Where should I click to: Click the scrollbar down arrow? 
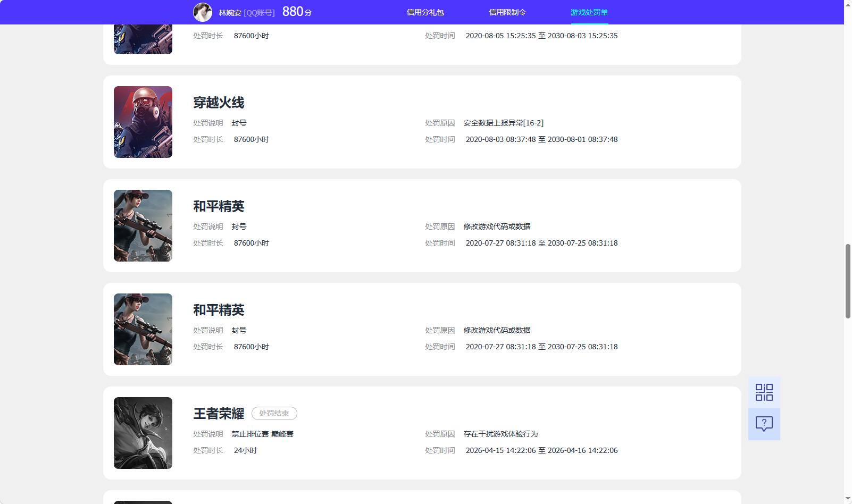coord(848,499)
